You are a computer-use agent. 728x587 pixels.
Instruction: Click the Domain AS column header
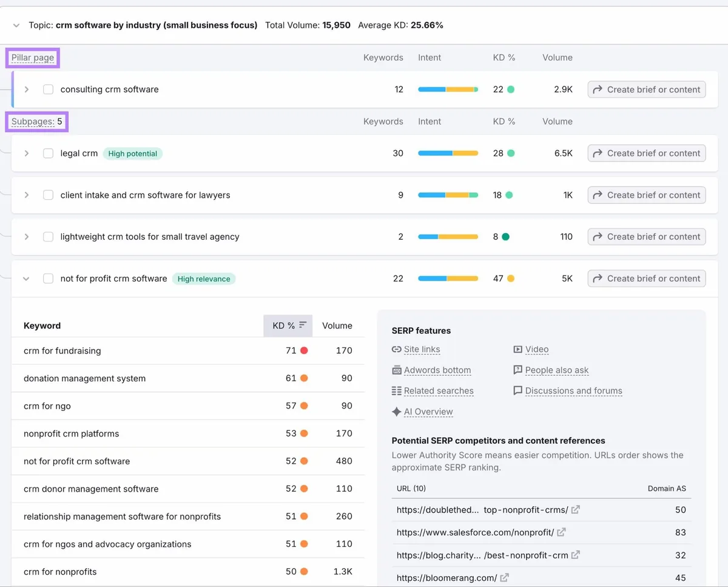pos(667,489)
